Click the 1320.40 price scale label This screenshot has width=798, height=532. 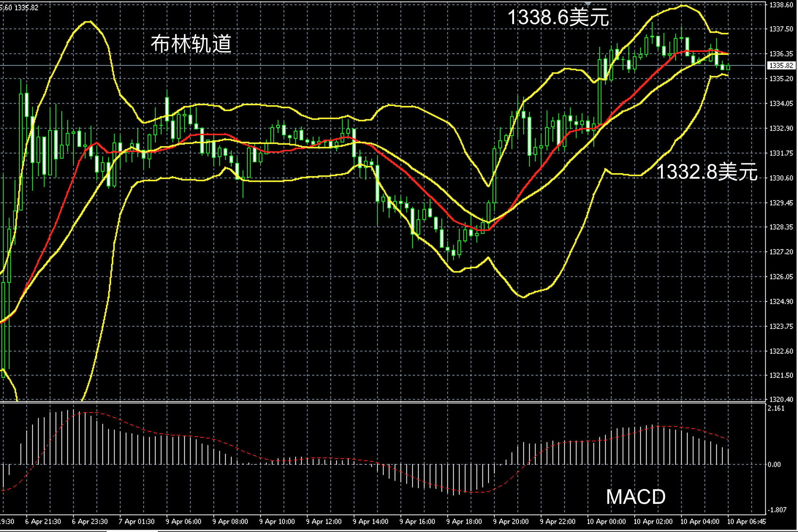[x=781, y=399]
